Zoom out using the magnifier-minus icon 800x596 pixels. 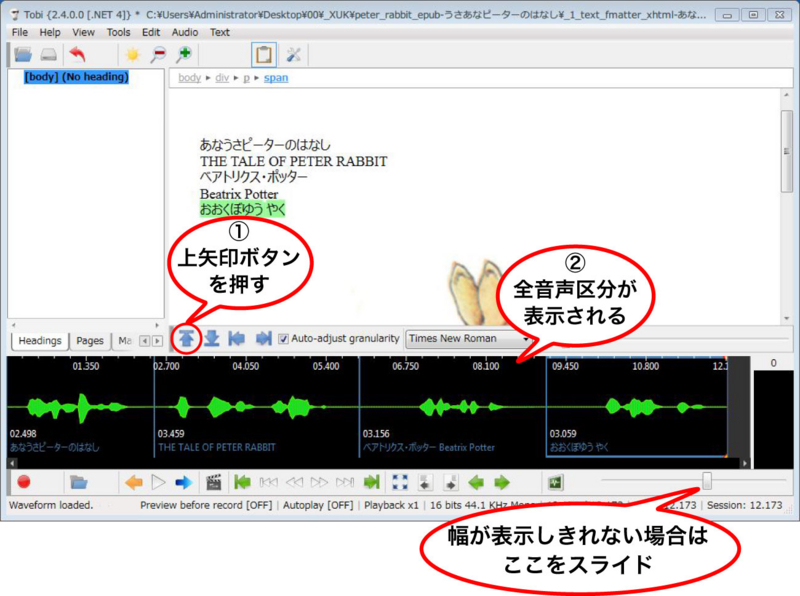(158, 54)
